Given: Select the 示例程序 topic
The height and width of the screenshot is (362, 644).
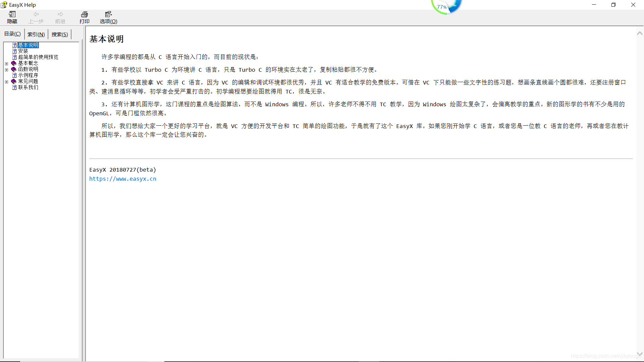Looking at the screenshot, I should [x=28, y=75].
